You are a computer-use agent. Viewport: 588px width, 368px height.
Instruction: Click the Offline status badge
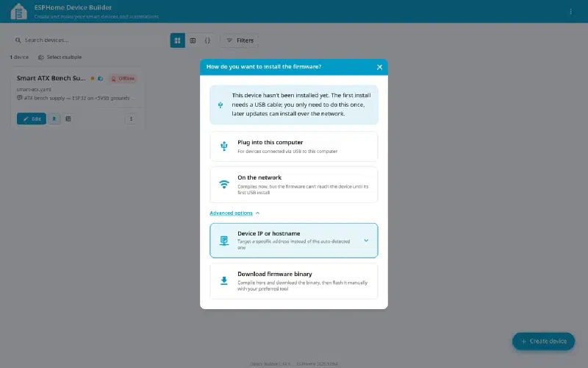click(x=123, y=79)
